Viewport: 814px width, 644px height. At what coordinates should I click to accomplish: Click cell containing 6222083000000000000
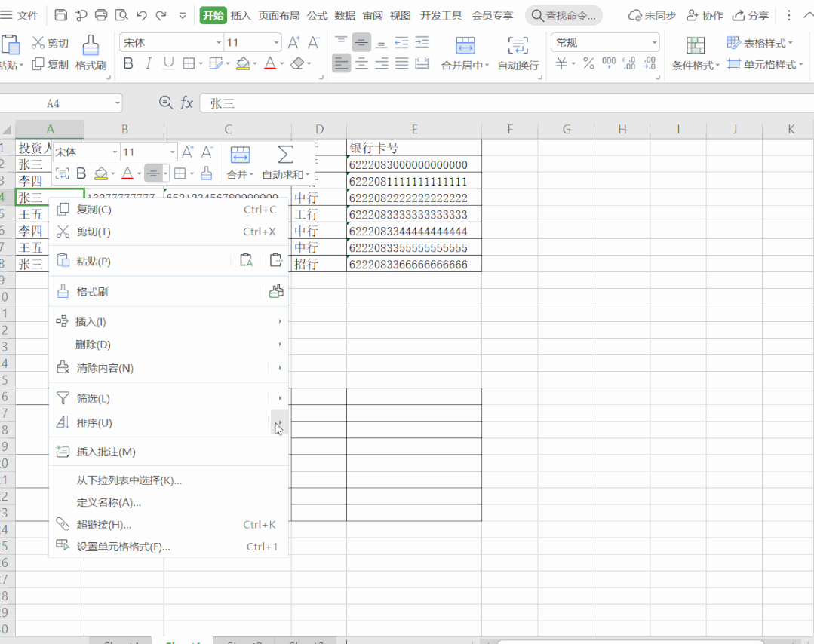click(413, 164)
